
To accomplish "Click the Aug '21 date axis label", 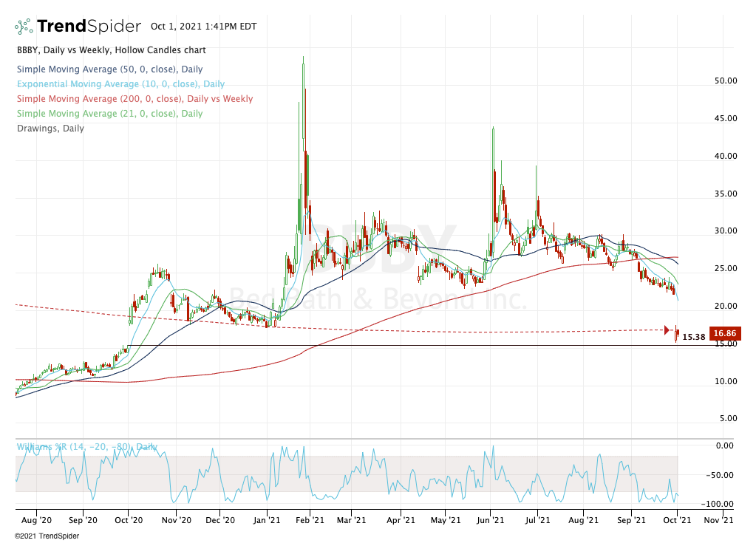I will (x=583, y=520).
